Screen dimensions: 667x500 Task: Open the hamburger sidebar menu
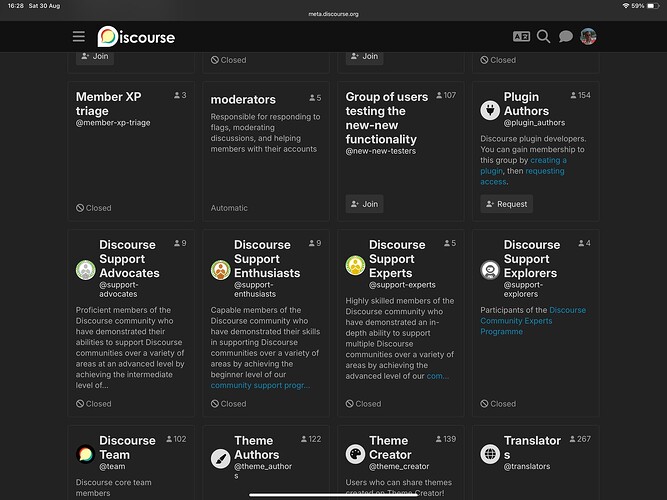[79, 37]
